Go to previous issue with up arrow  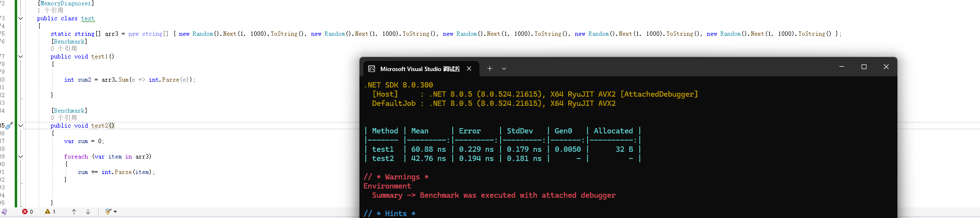pyautogui.click(x=74, y=212)
